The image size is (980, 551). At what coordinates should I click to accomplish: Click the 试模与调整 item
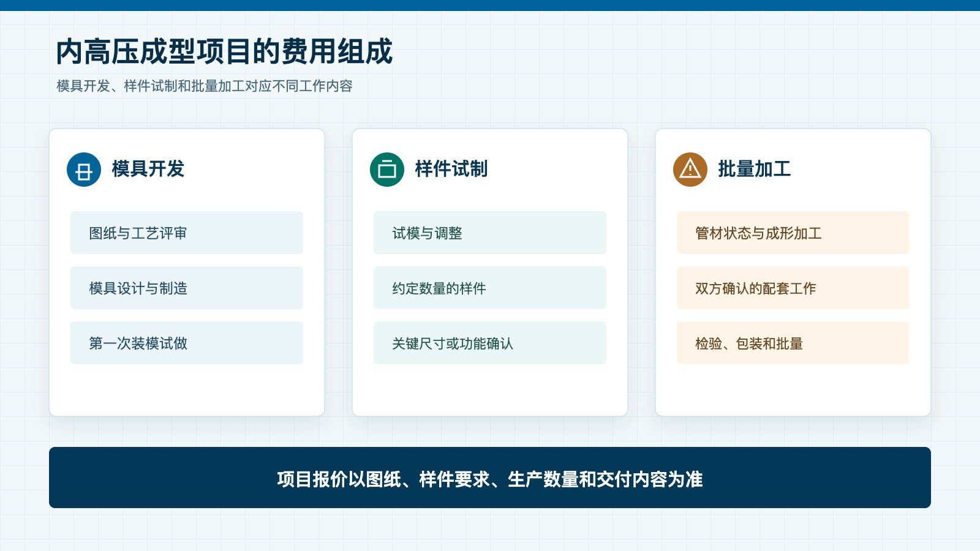click(x=490, y=233)
